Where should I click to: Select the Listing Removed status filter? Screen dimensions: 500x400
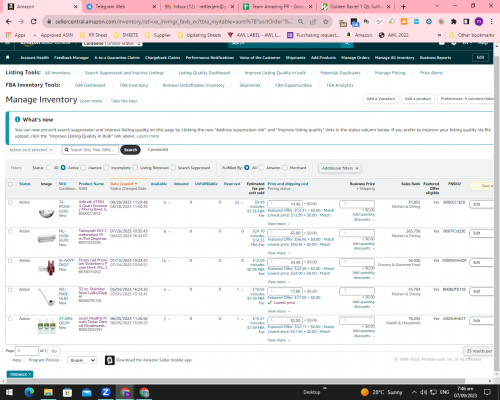(x=135, y=168)
